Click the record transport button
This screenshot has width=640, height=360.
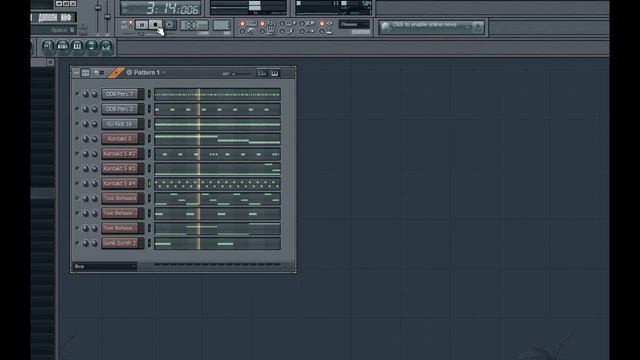click(170, 25)
